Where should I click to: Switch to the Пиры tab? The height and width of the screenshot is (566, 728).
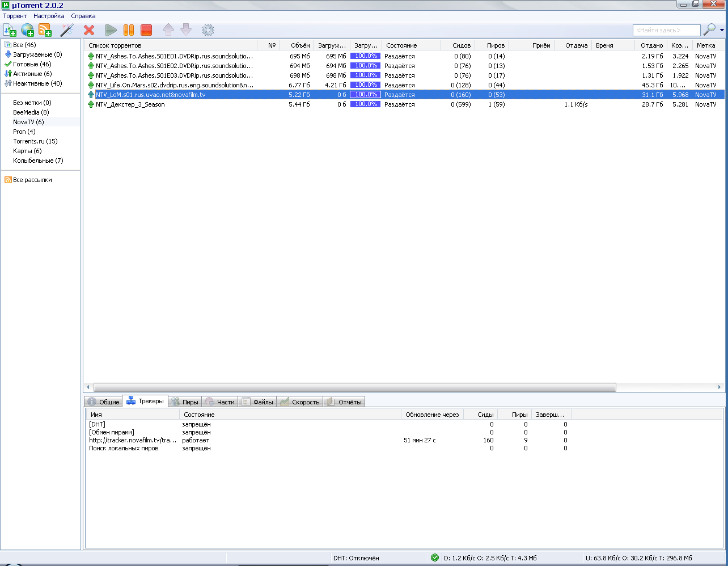185,402
